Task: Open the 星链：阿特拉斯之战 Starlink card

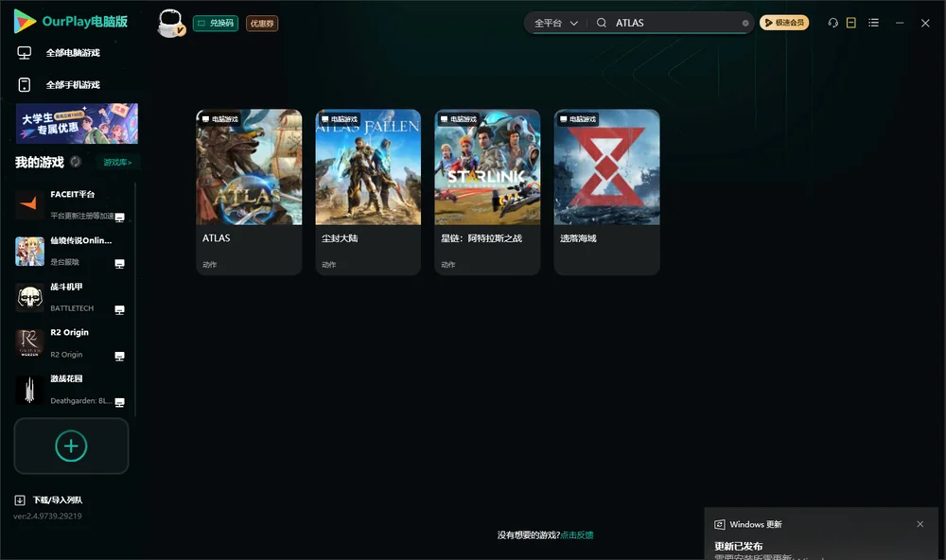Action: click(x=487, y=192)
